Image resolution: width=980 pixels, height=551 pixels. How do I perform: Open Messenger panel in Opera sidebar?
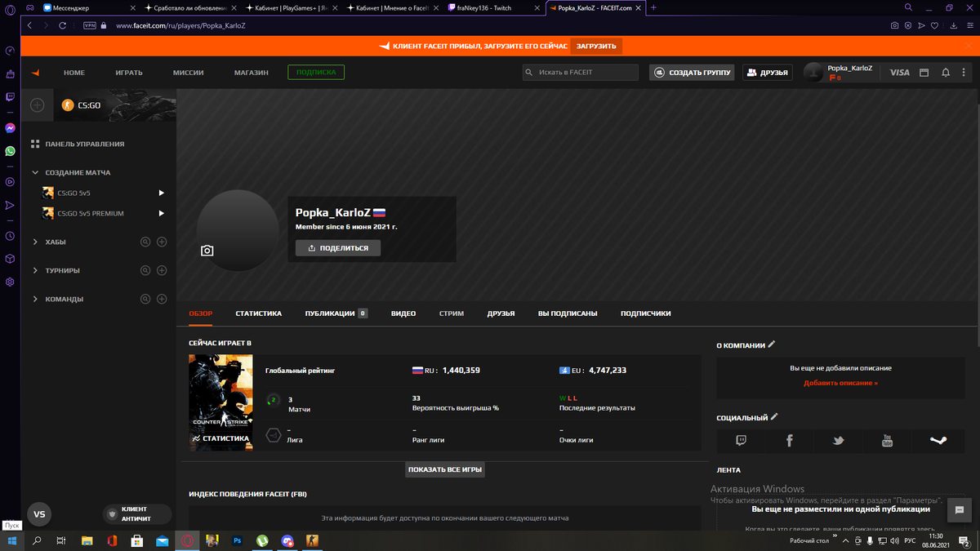coord(10,128)
